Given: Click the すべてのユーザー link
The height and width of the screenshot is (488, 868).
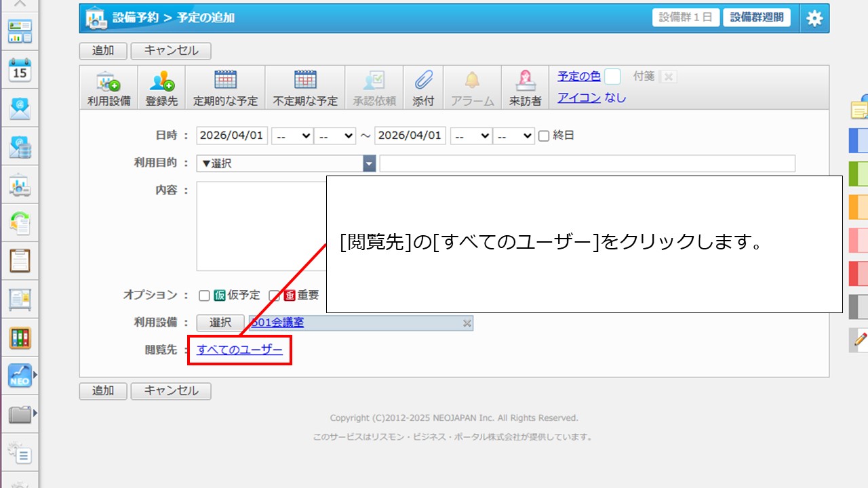Looking at the screenshot, I should click(239, 350).
